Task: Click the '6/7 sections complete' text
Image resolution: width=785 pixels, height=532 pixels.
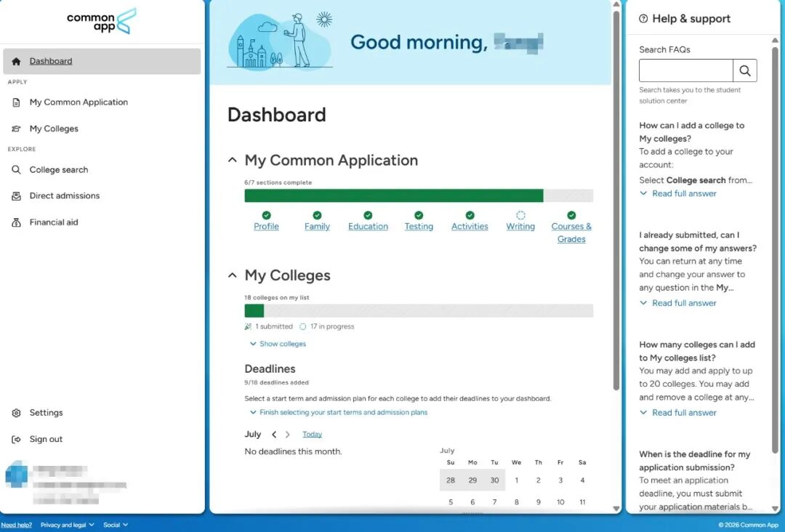Action: (x=278, y=182)
